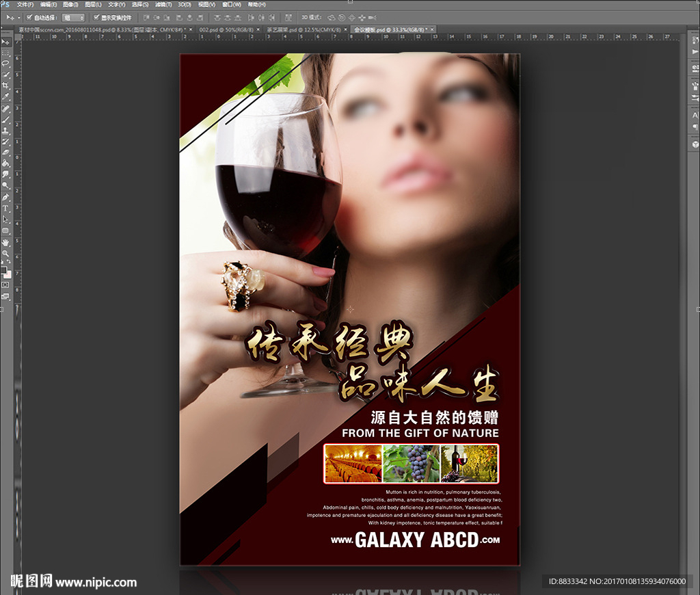The height and width of the screenshot is (595, 700).
Task: Activate the Hand tool
Action: tap(5, 242)
